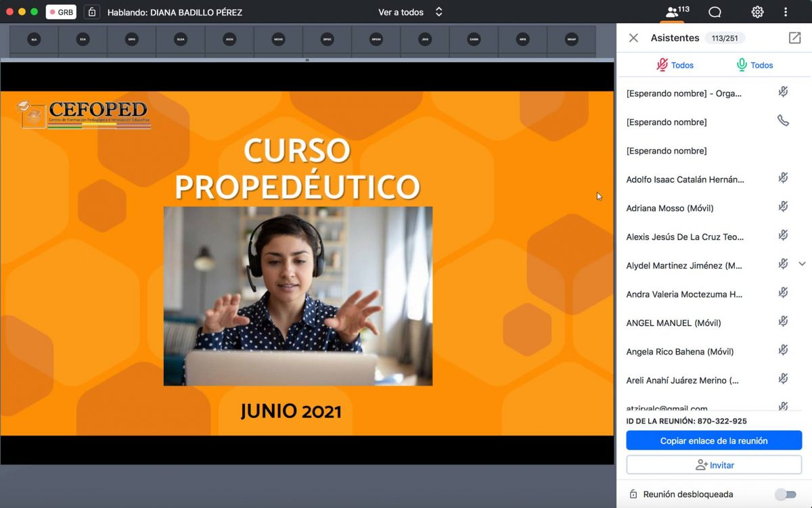Mute everyone with the red Todos button
The width and height of the screenshot is (812, 508).
[x=675, y=65]
